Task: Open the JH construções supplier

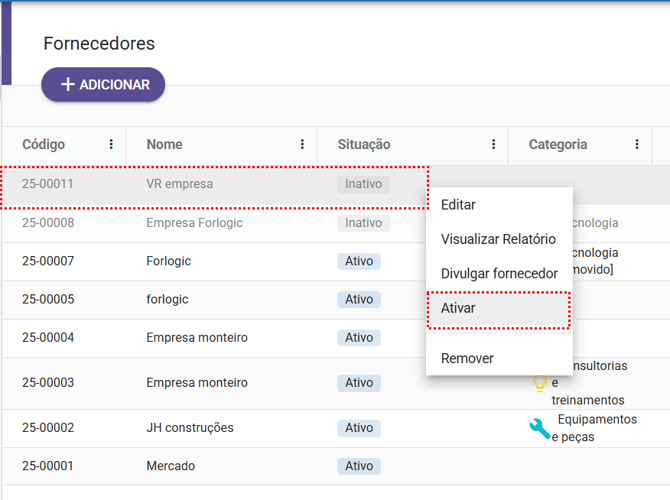Action: [x=189, y=428]
